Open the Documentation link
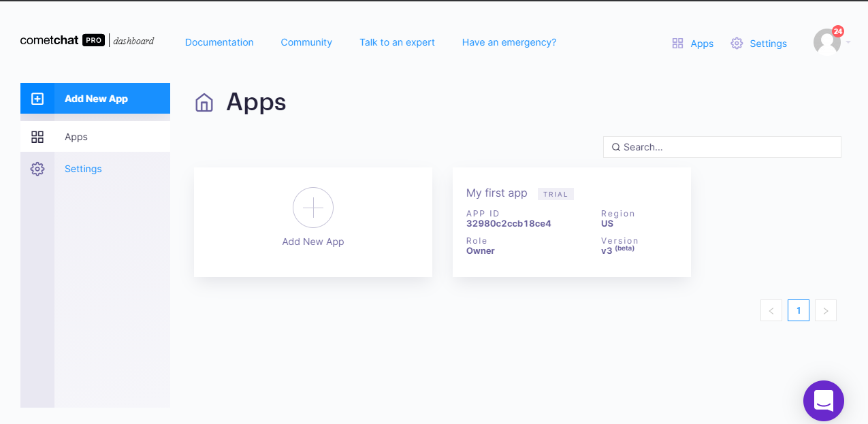This screenshot has width=868, height=424. coord(219,42)
